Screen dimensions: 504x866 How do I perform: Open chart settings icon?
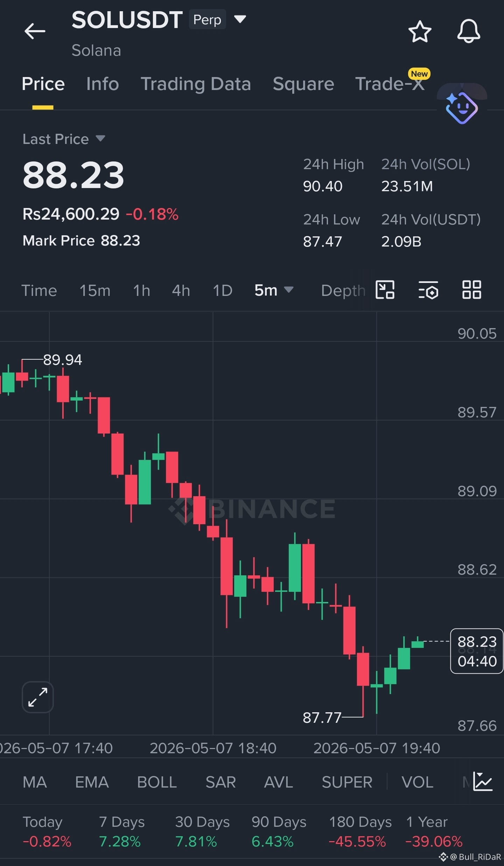pyautogui.click(x=428, y=290)
